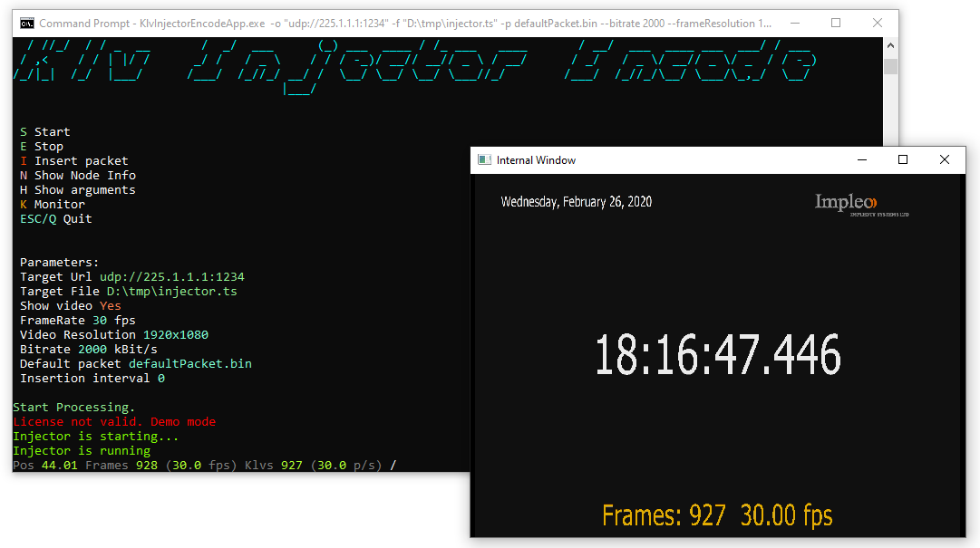Click the License not valid warning line
Screen dimensions: 980x548
click(x=118, y=421)
